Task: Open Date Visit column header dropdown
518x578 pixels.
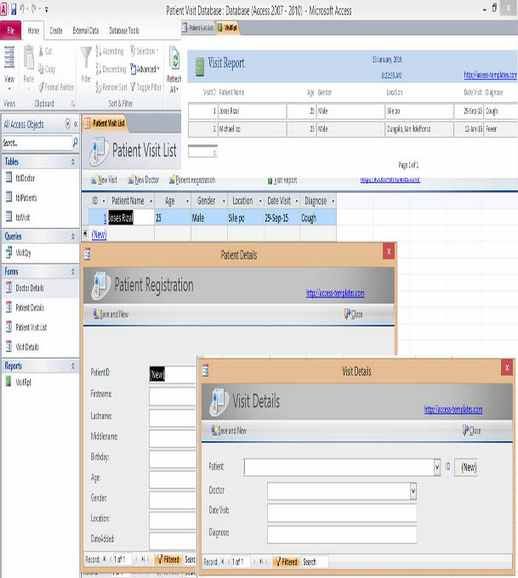Action: click(296, 201)
